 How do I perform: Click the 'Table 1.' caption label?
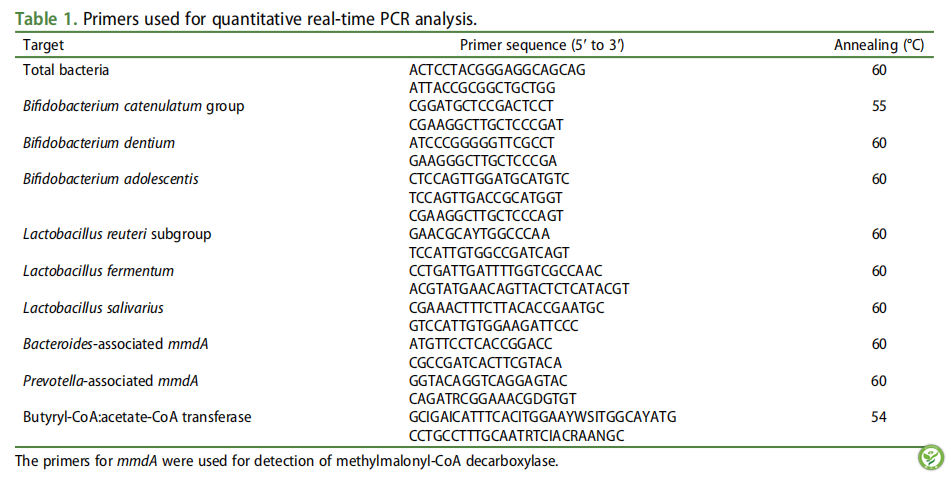coord(46,19)
